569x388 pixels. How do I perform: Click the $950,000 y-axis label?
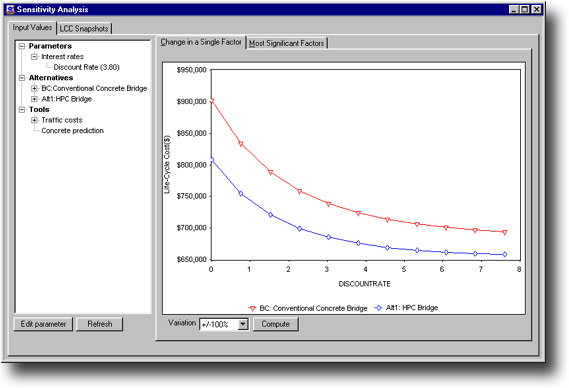(x=192, y=70)
